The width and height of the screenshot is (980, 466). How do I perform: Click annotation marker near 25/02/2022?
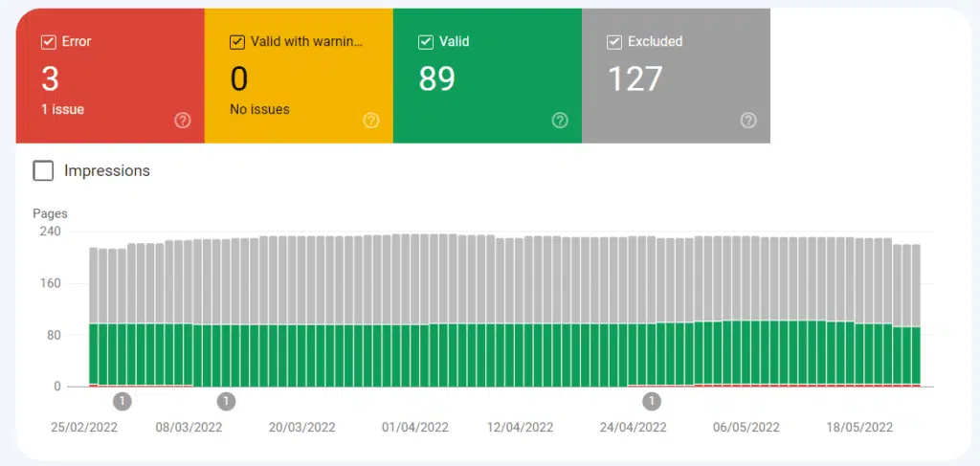(122, 401)
